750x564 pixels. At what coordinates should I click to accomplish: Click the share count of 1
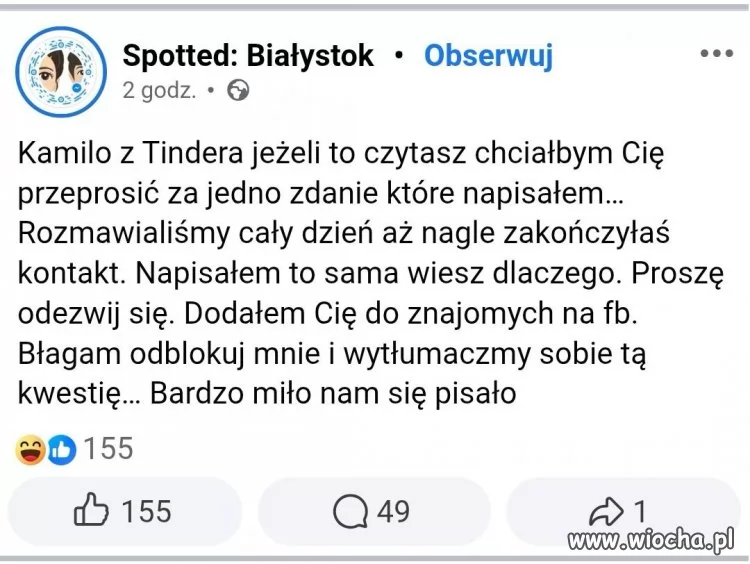point(640,512)
